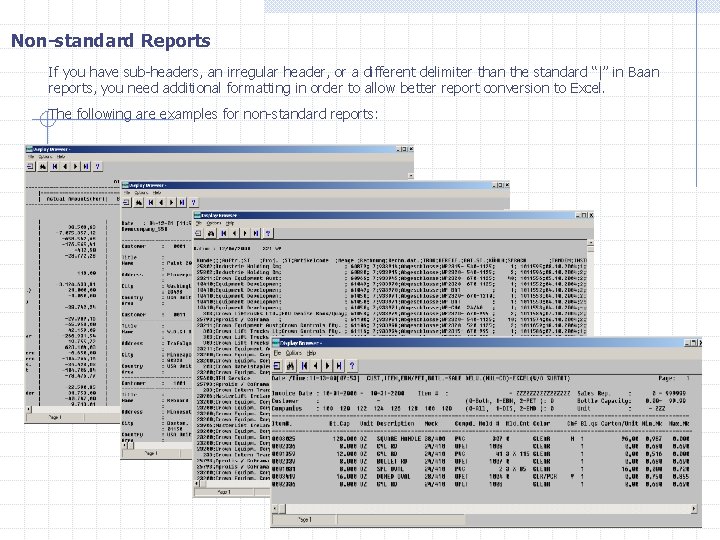The image size is (720, 540).
Task: Jump to last page in Actual Amounts window
Action: (86, 166)
